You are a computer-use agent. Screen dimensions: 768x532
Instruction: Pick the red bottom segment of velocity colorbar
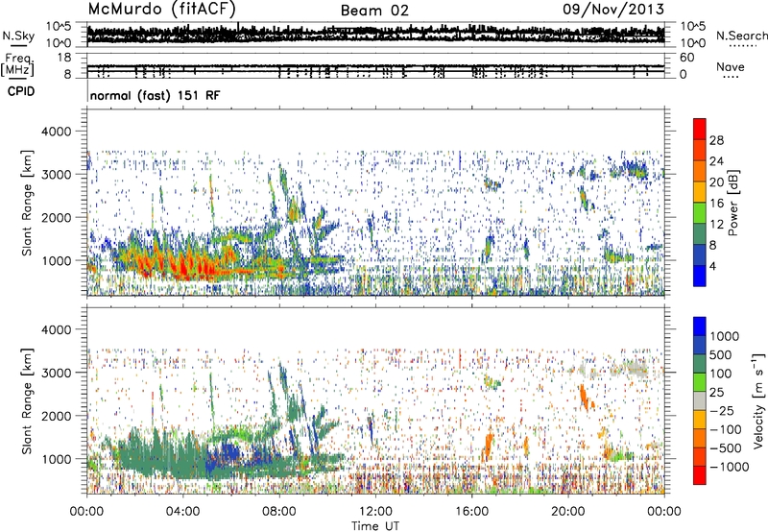tap(700, 475)
